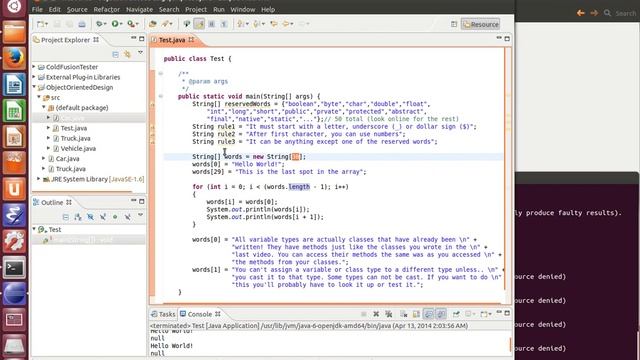Viewport: 640px width, 360px height.
Task: Select Test.java in Project Explorer
Action: point(73,128)
